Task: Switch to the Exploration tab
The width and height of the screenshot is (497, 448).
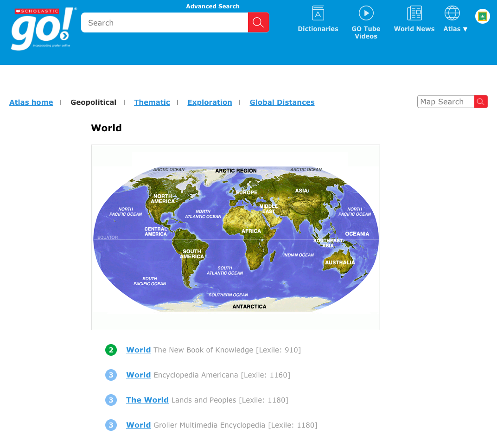Action: pos(210,102)
